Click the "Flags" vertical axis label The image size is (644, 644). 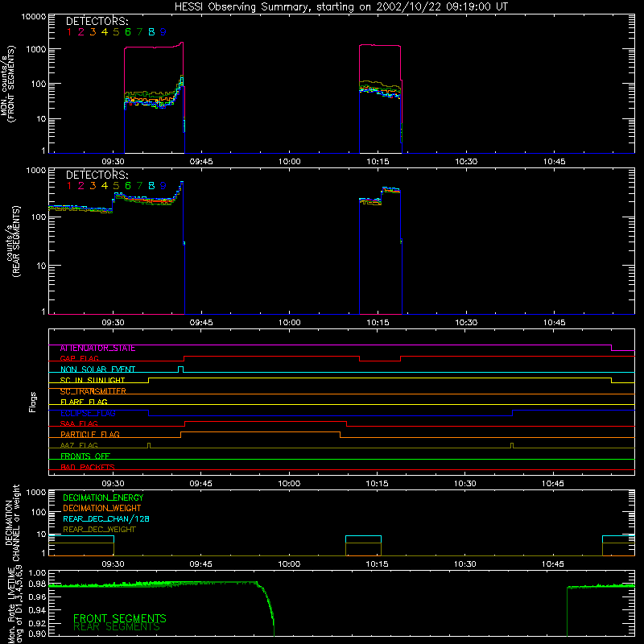click(x=33, y=402)
